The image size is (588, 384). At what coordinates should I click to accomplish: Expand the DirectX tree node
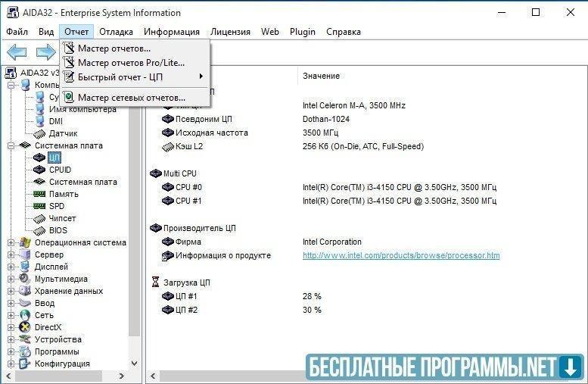click(x=11, y=327)
